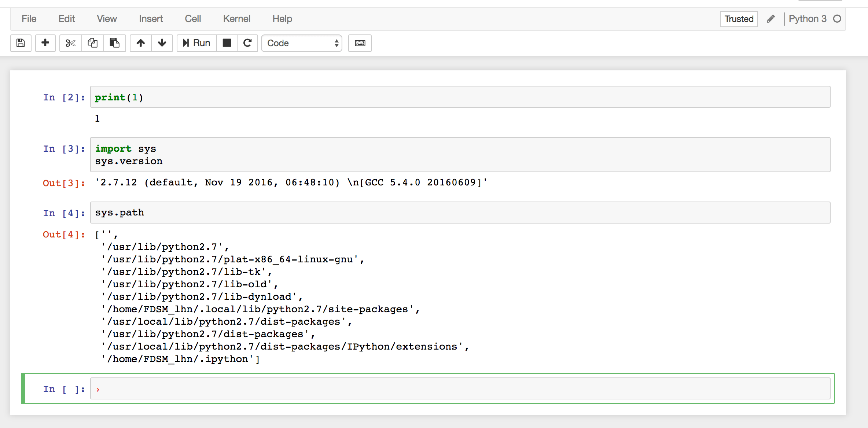Screen dimensions: 868x428
Task: Open the File menu
Action: tap(29, 19)
